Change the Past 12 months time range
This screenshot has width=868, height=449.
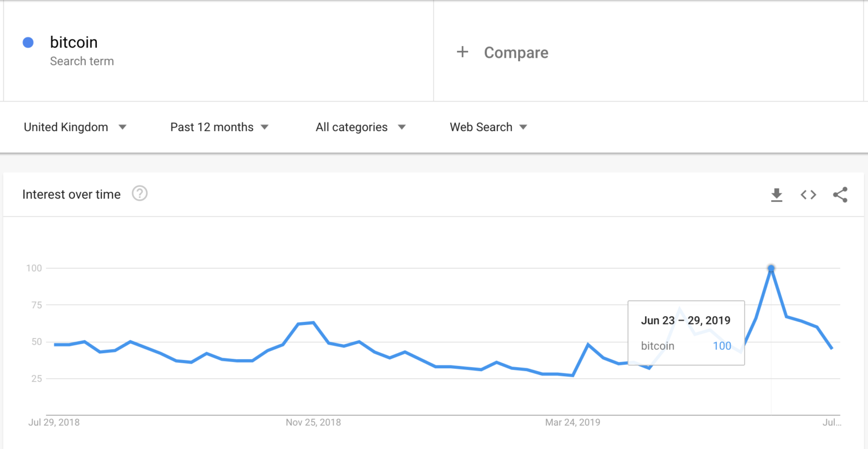[219, 127]
